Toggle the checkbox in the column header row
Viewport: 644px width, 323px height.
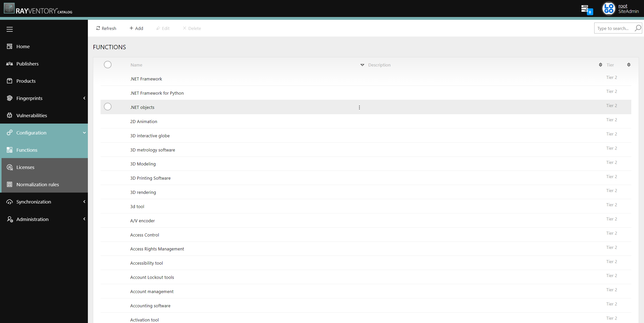pos(108,64)
